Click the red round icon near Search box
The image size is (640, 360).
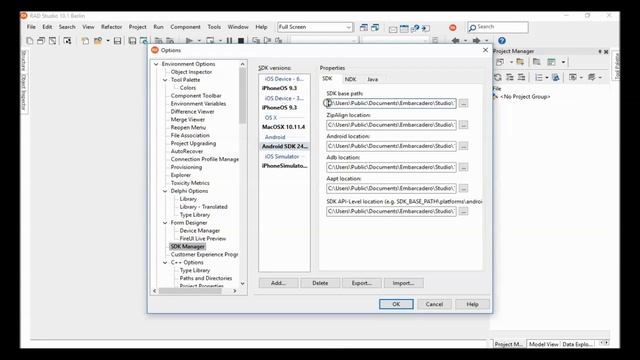click(x=453, y=27)
